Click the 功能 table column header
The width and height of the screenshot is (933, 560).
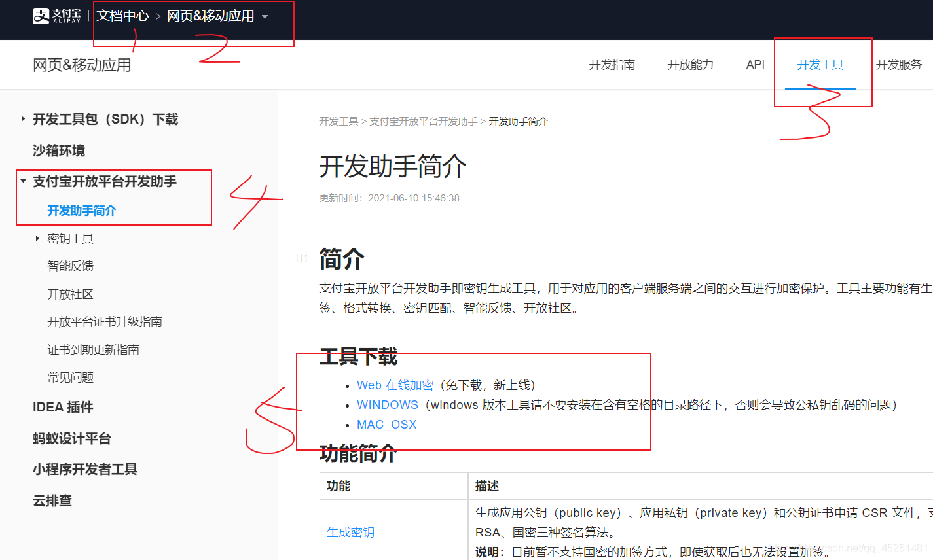coord(338,486)
